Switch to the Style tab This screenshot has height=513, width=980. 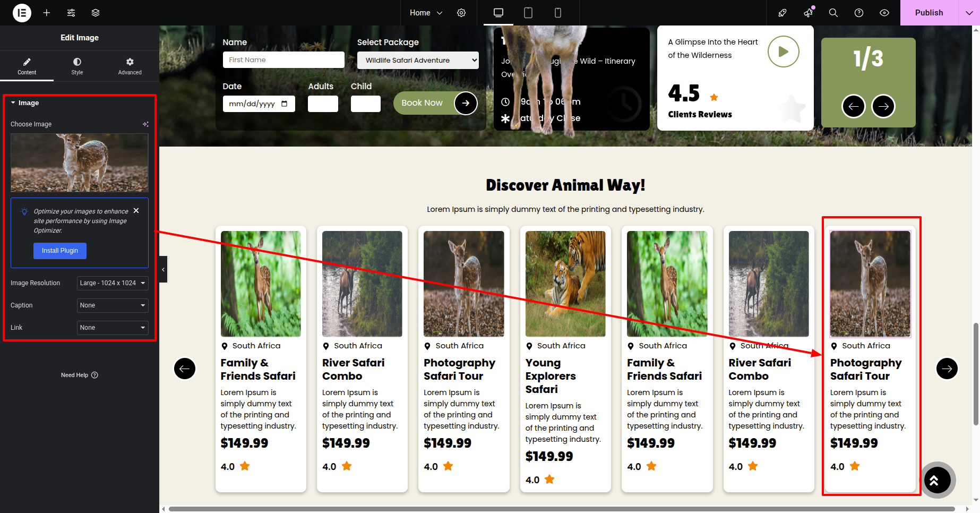coord(77,66)
